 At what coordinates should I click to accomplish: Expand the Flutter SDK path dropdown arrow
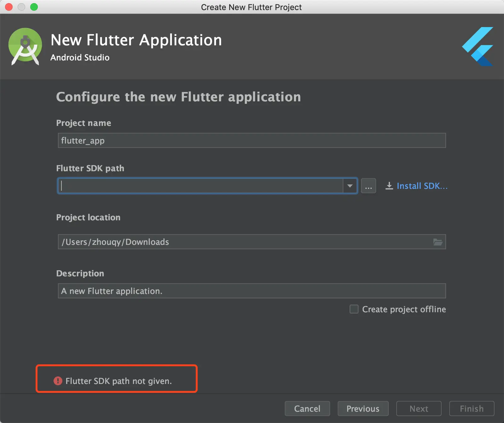point(350,186)
